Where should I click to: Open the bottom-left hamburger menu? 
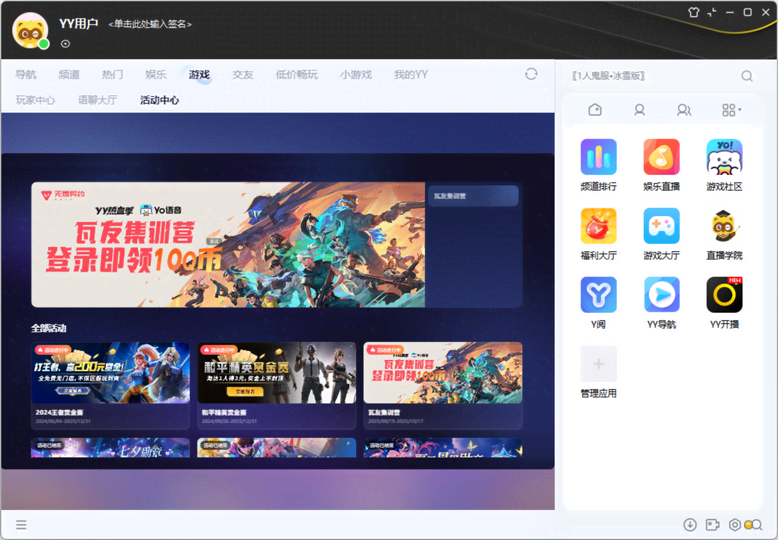(21, 525)
